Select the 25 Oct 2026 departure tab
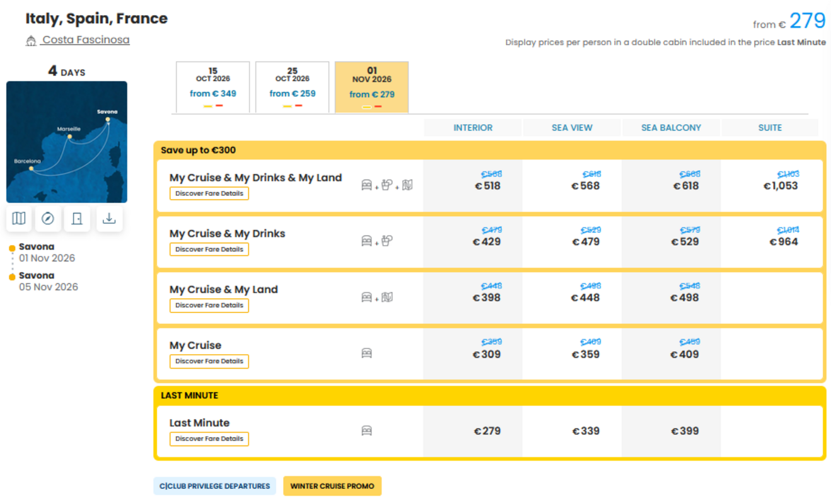 click(x=293, y=87)
